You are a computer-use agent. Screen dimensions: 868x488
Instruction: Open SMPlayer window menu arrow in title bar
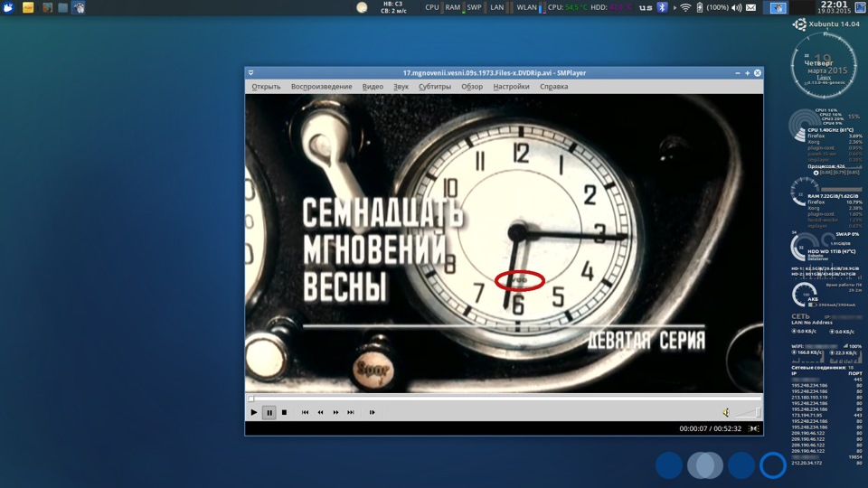250,72
